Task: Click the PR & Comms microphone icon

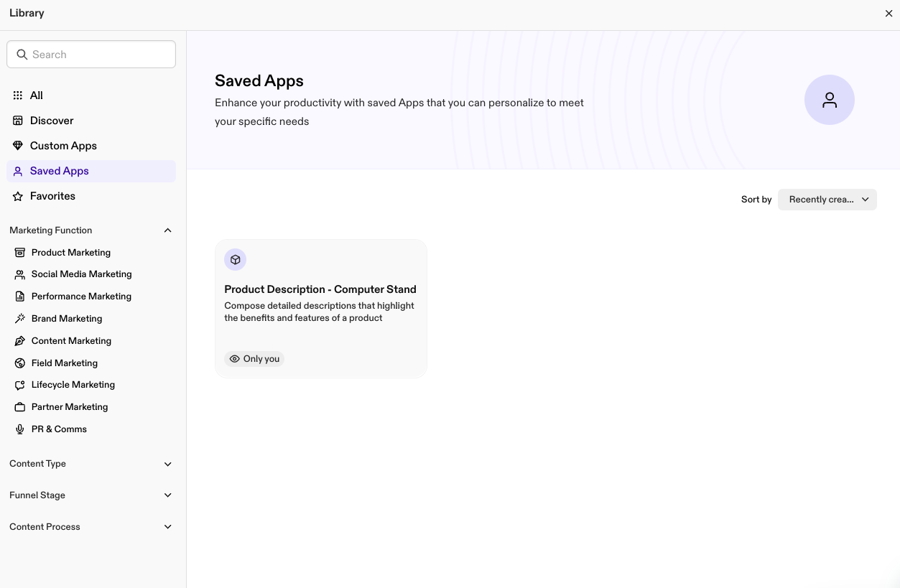Action: 20,429
